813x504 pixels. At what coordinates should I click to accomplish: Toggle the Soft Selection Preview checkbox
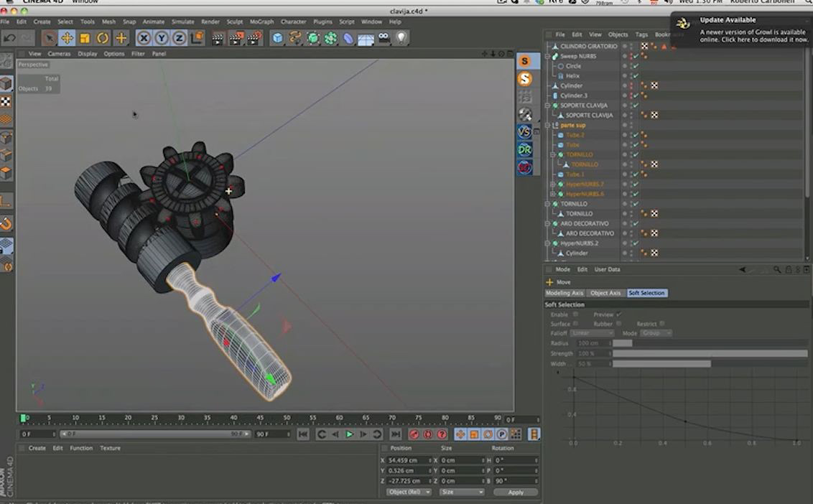click(x=619, y=314)
